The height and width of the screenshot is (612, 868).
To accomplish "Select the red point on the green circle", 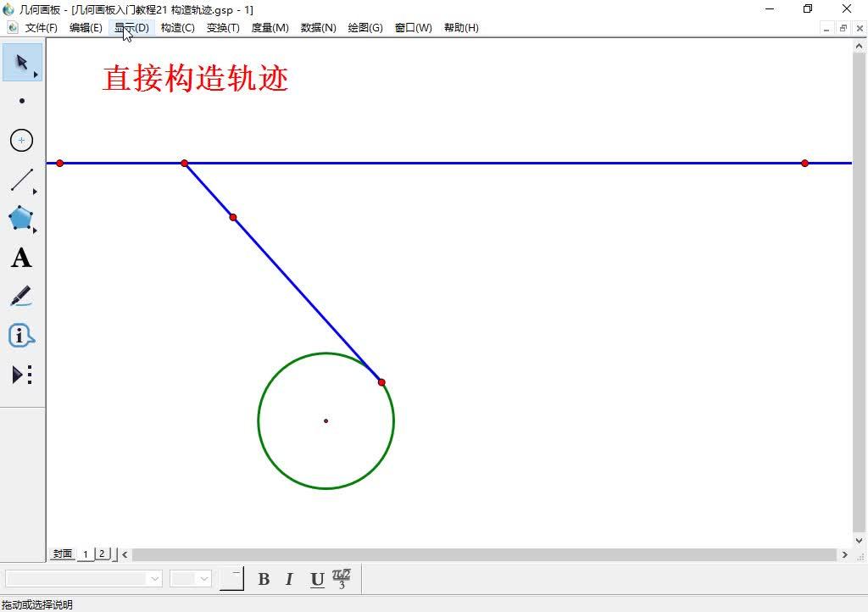I will click(381, 382).
